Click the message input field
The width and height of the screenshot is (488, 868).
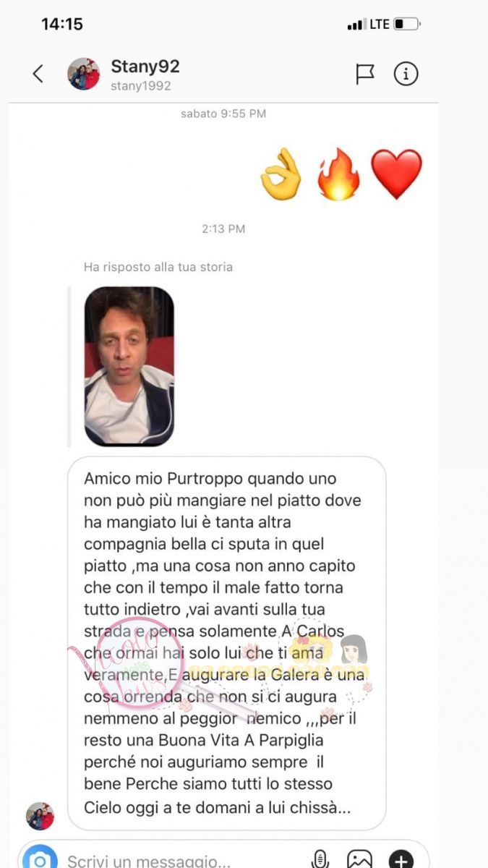pos(184,860)
